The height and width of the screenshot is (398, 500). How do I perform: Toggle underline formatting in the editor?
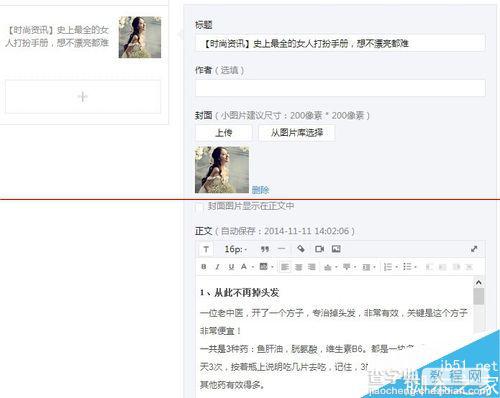(x=231, y=267)
